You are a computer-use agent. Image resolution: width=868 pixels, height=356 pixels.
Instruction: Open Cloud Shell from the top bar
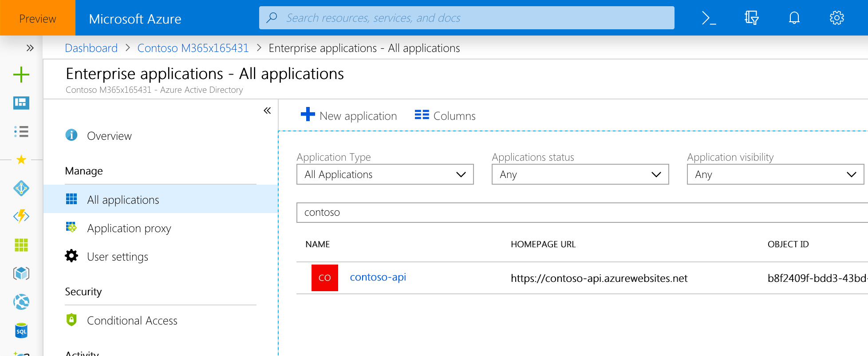coord(709,18)
